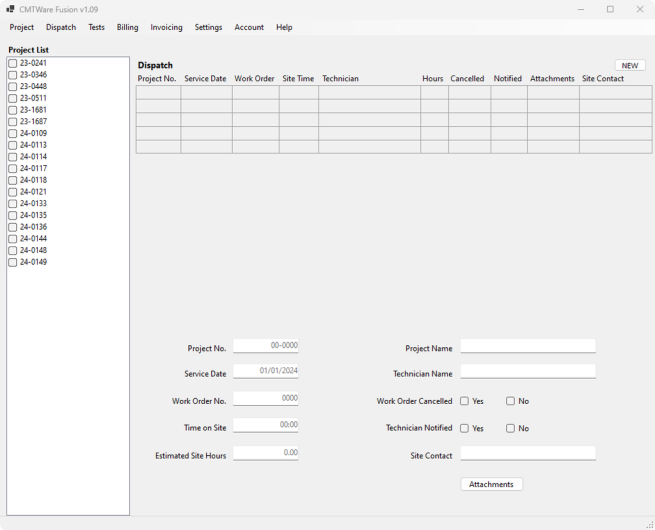Check Yes for Work Order Cancelled
Image resolution: width=655 pixels, height=530 pixels.
click(x=465, y=401)
